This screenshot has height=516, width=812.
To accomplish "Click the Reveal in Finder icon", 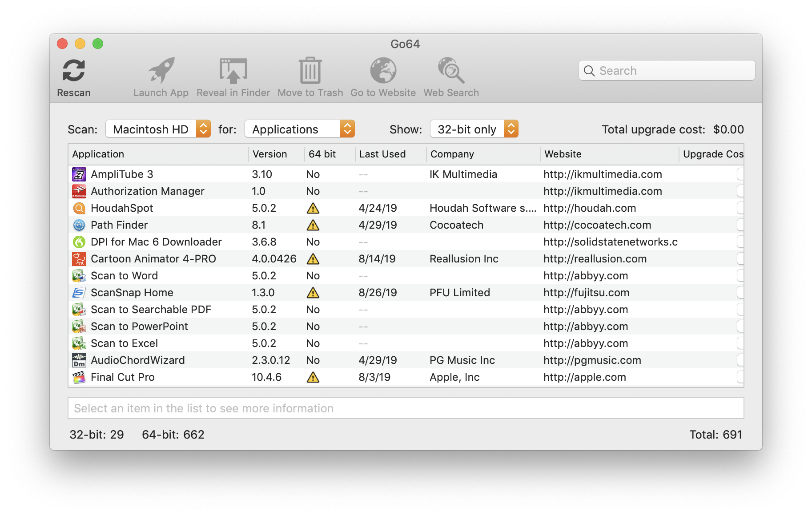I will (233, 70).
